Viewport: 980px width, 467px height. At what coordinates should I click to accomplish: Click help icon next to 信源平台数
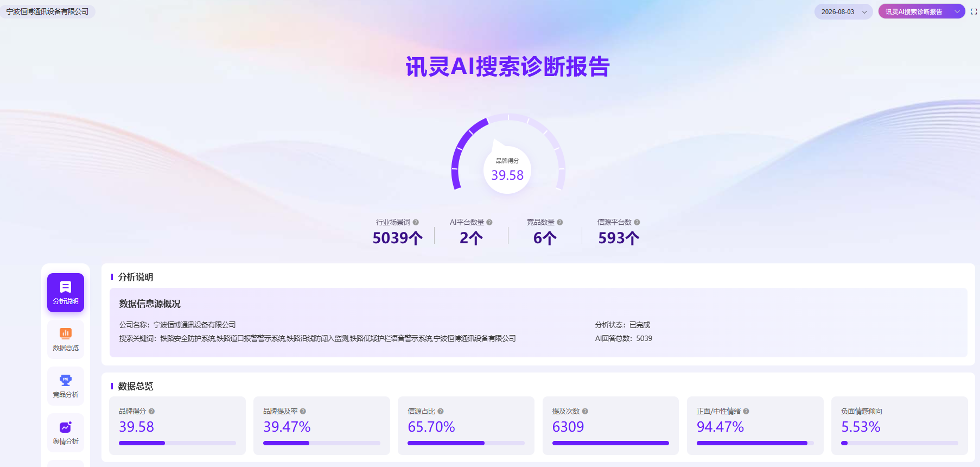coord(637,222)
